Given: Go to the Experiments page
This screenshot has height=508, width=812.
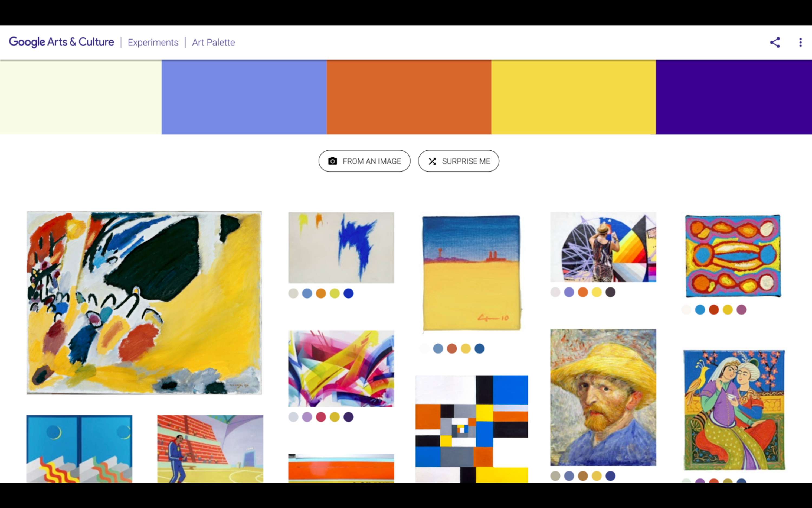Looking at the screenshot, I should click(x=153, y=42).
